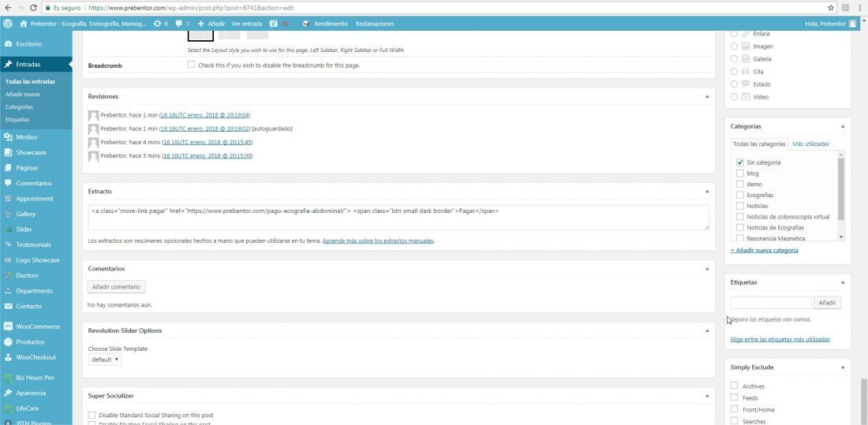Collapse the Etiquetas panel

click(843, 282)
